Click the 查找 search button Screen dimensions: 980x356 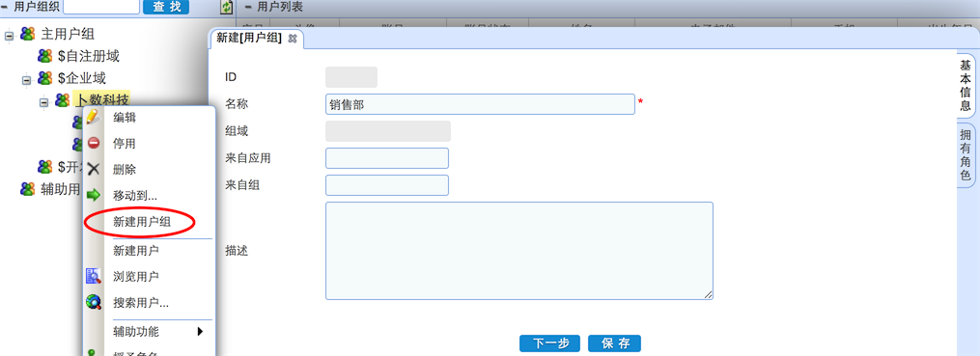(166, 7)
